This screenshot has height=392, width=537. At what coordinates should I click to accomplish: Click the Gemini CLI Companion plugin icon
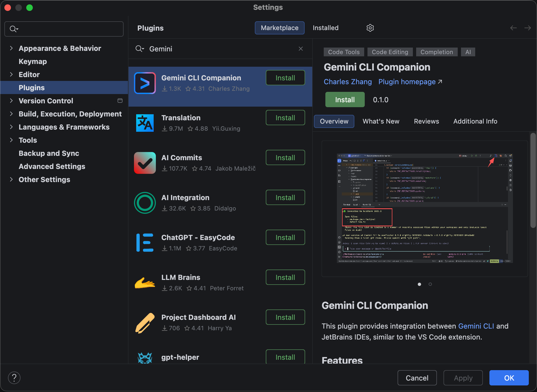(145, 83)
